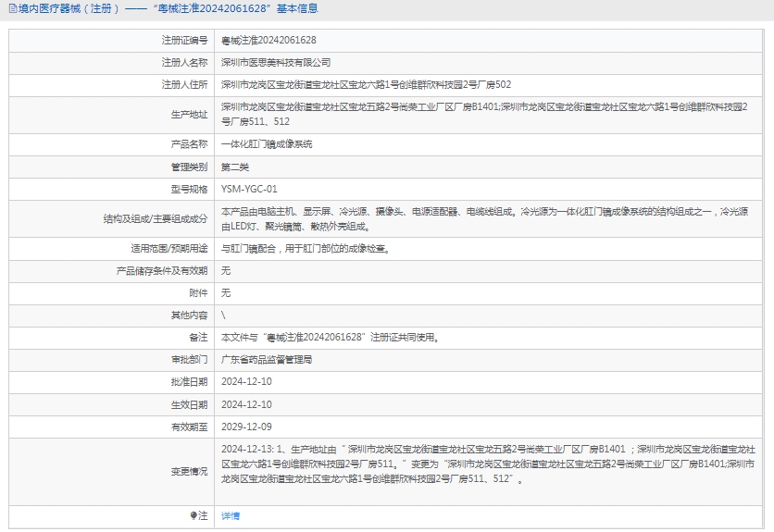The image size is (774, 532).
Task: Open the 详情 link in the note row
Action: tap(231, 515)
